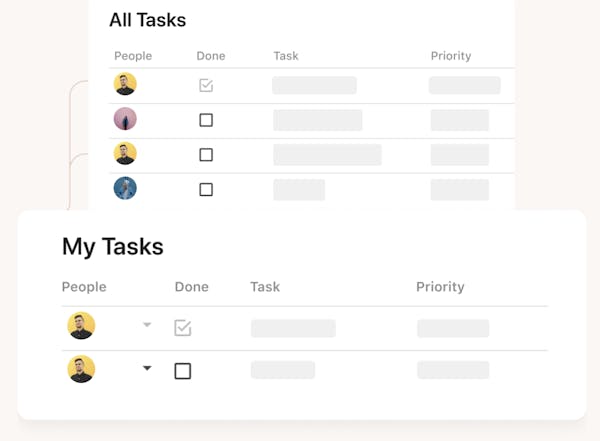Check Done box in second My Tasks row
The image size is (600, 441).
[183, 371]
